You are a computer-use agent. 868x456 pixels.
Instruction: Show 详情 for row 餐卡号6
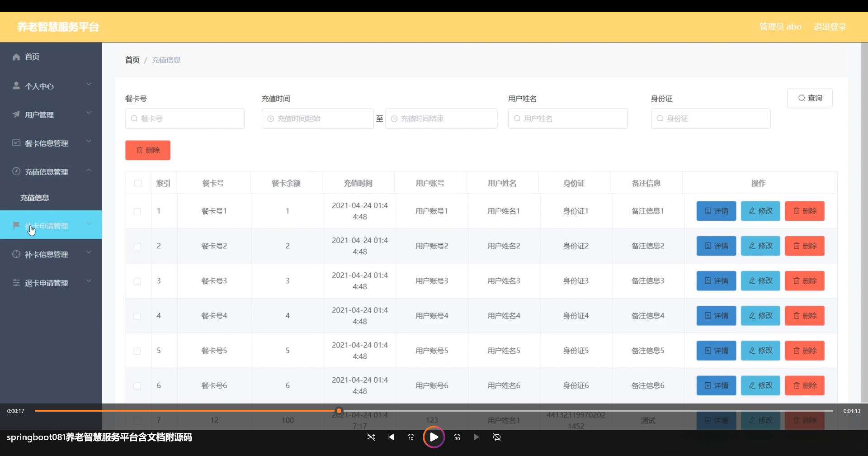coord(716,385)
